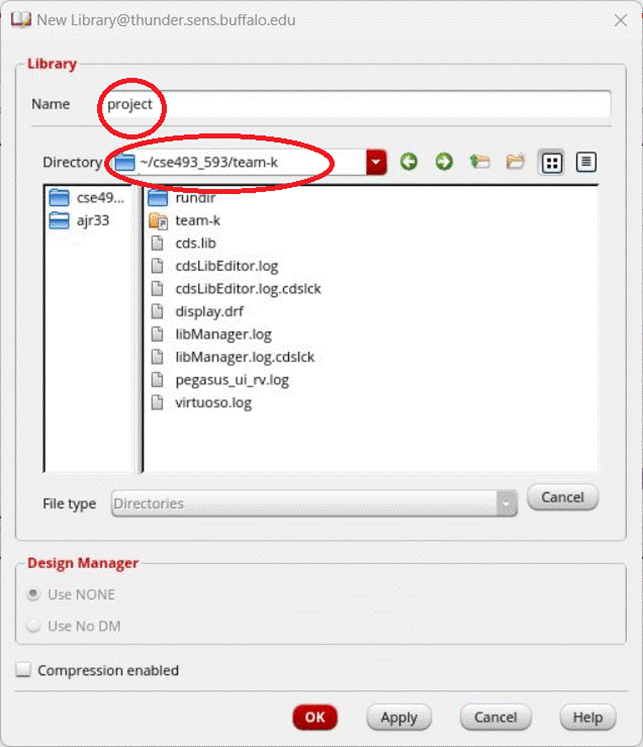The width and height of the screenshot is (643, 747).
Task: Open the File type Directories dropdown
Action: pyautogui.click(x=314, y=504)
